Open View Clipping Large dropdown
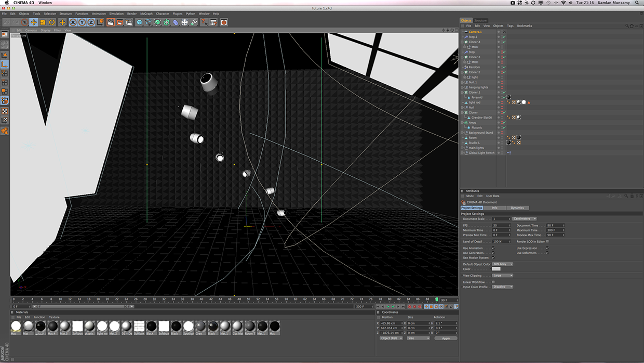 click(503, 276)
